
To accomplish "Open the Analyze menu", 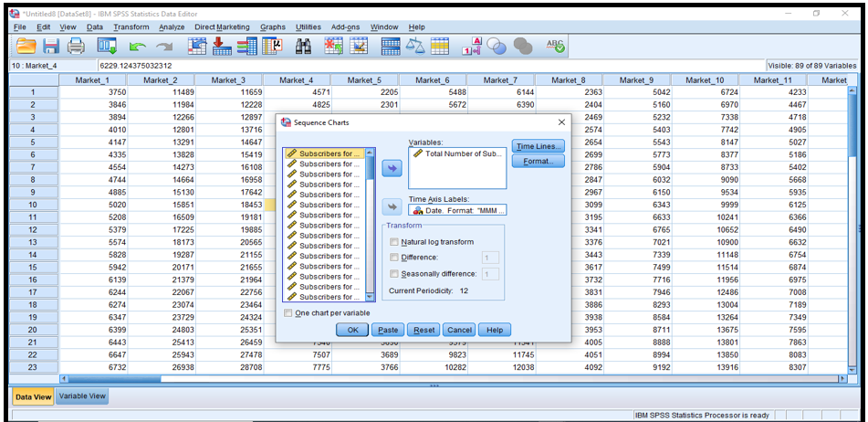I will (x=172, y=27).
